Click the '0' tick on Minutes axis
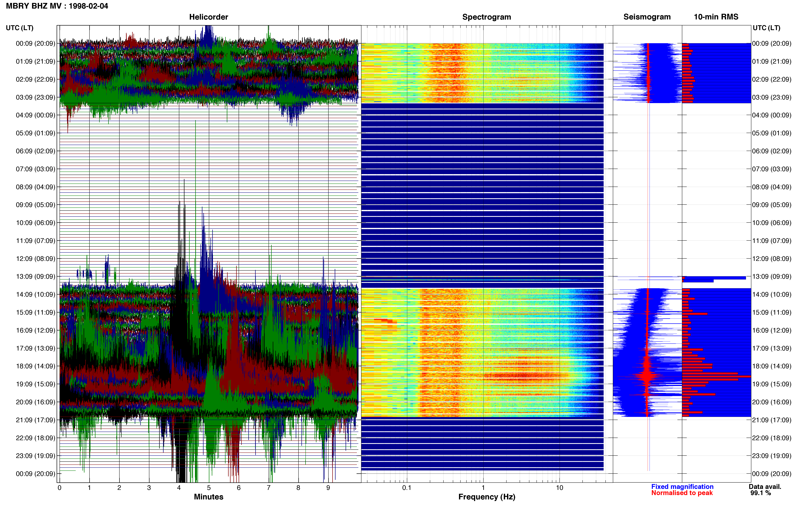Image resolution: width=812 pixels, height=508 pixels. 59,488
